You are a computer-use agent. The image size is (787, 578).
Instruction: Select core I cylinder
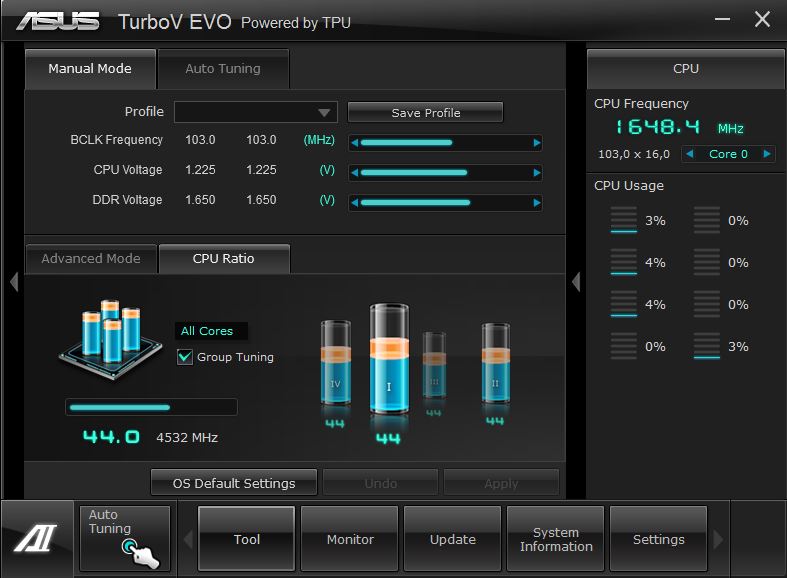[x=389, y=358]
